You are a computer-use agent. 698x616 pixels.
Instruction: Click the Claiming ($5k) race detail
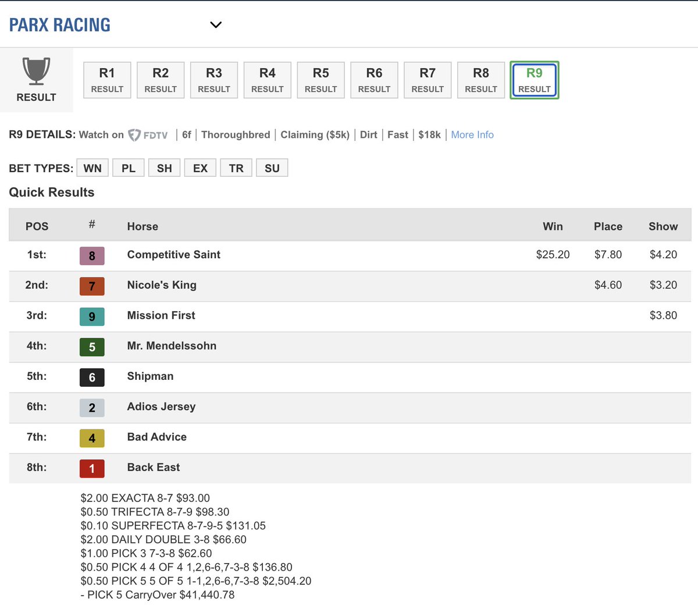(315, 135)
